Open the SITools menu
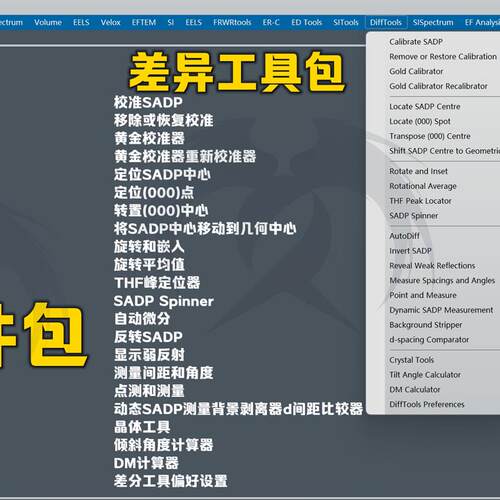The width and height of the screenshot is (500, 500). coord(346,22)
